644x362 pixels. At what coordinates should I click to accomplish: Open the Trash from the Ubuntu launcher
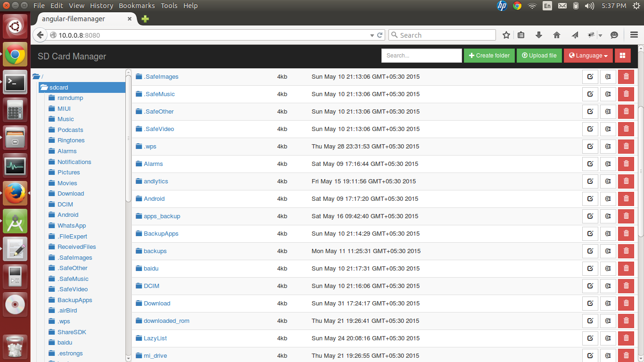coord(16,347)
